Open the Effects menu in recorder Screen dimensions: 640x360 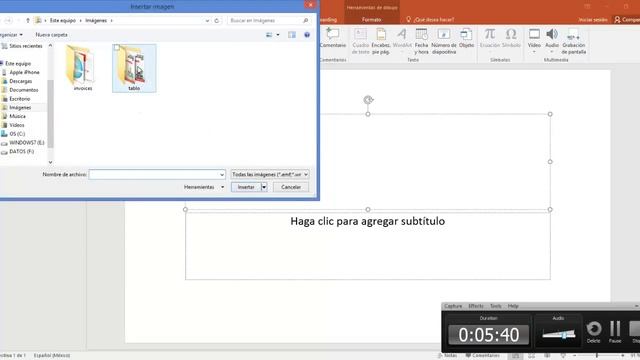[476, 306]
